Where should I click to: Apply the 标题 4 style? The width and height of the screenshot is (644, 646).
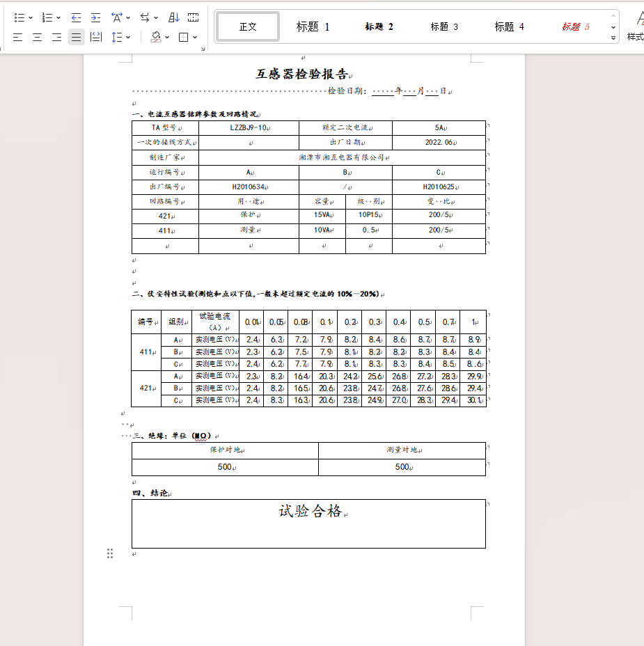509,26
